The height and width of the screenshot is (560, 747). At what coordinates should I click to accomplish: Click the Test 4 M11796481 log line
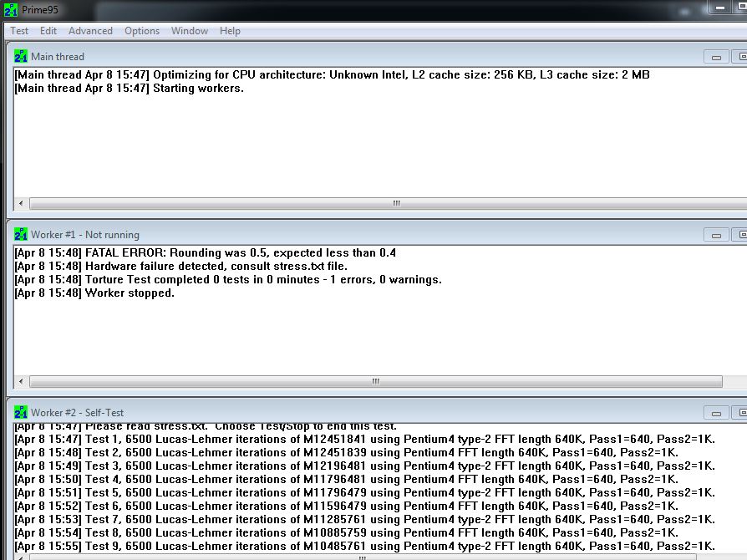(x=347, y=479)
